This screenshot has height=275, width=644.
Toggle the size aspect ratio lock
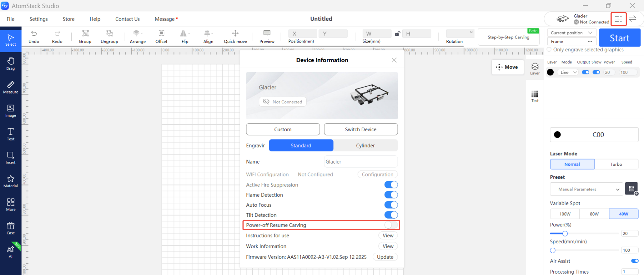pos(397,34)
